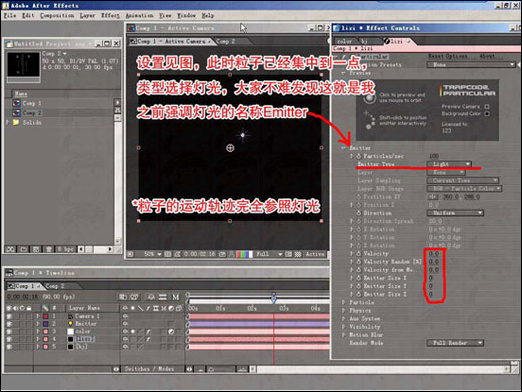The height and width of the screenshot is (392, 522).
Task: Click the find (binoculars) icon in Project panel
Action: pyautogui.click(x=10, y=249)
